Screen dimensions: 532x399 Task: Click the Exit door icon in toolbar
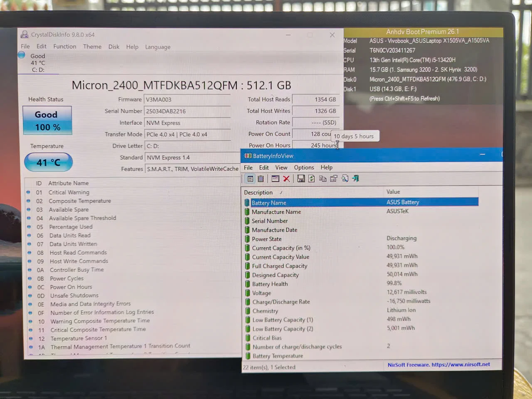(356, 179)
